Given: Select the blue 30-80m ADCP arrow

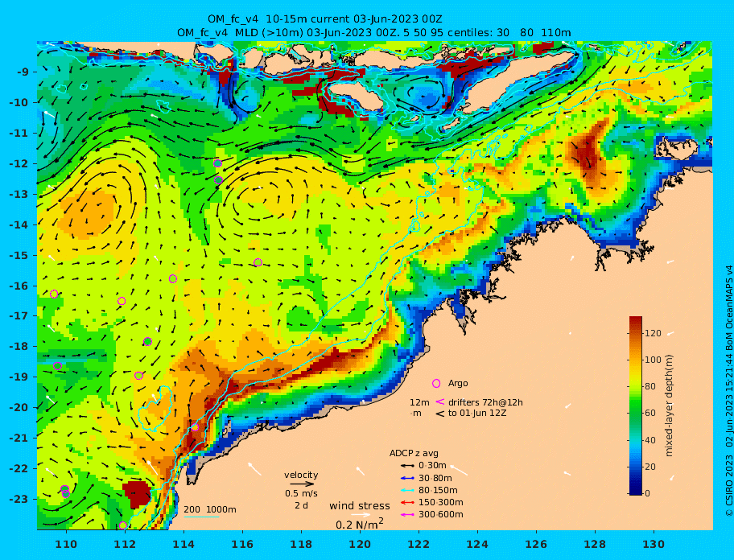Looking at the screenshot, I should (407, 478).
